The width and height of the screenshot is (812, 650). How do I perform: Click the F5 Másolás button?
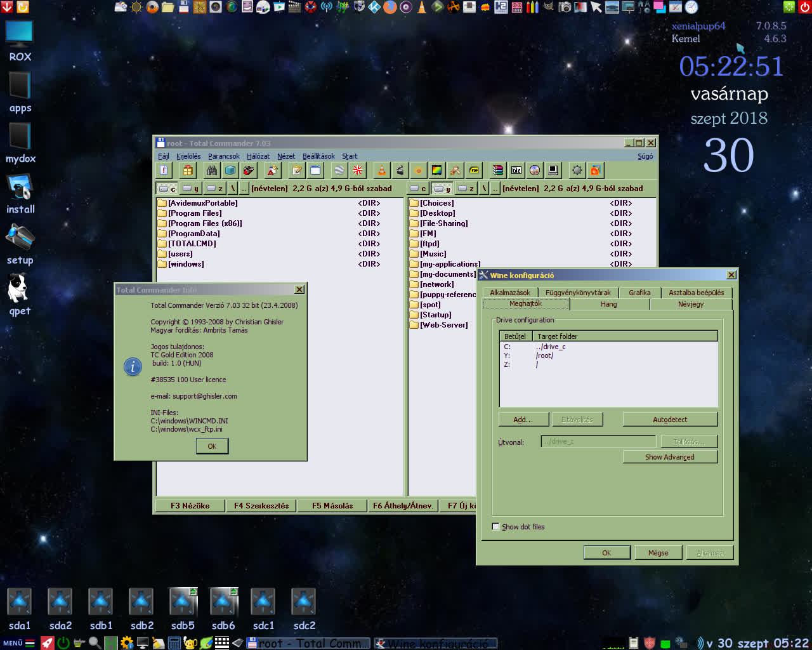(x=332, y=506)
